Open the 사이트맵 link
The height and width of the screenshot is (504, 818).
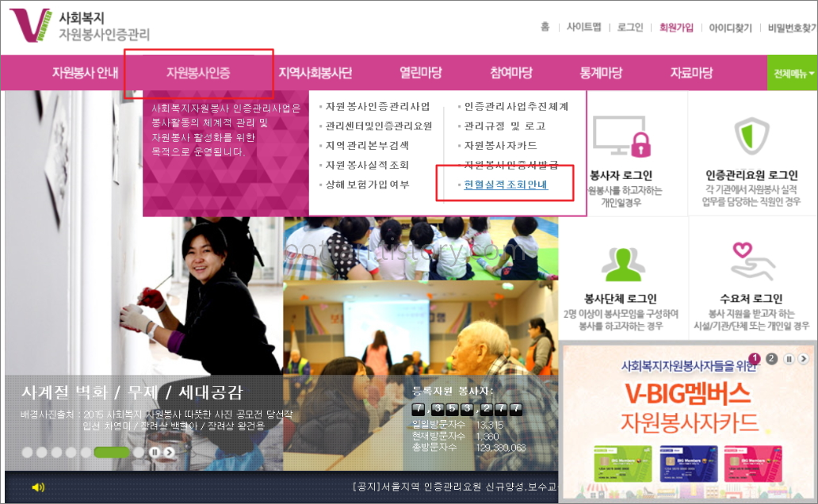pos(583,27)
